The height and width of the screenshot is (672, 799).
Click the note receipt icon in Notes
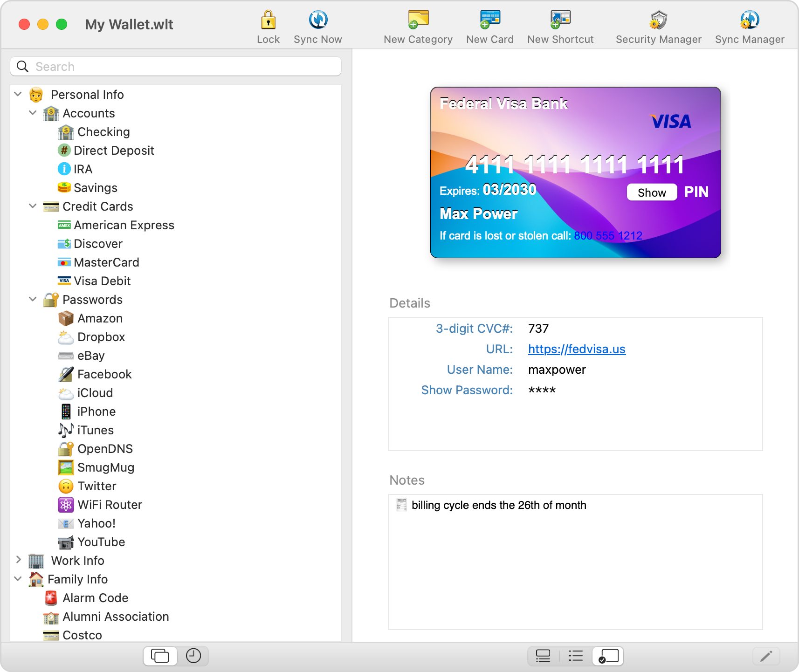401,505
